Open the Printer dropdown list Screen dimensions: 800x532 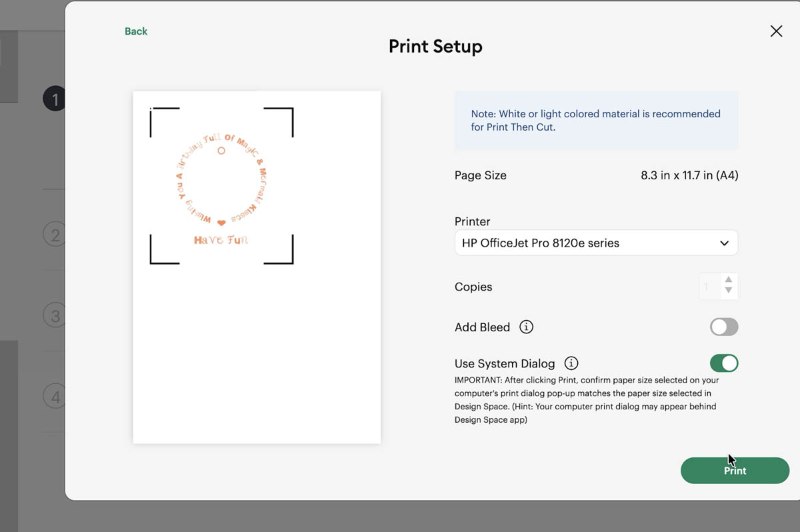point(596,243)
